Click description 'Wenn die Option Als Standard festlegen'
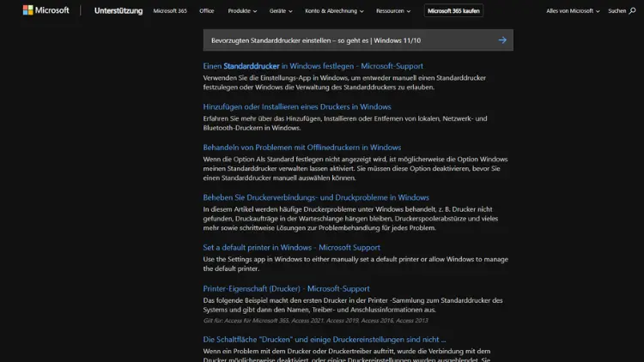This screenshot has width=644, height=362. [x=355, y=168]
